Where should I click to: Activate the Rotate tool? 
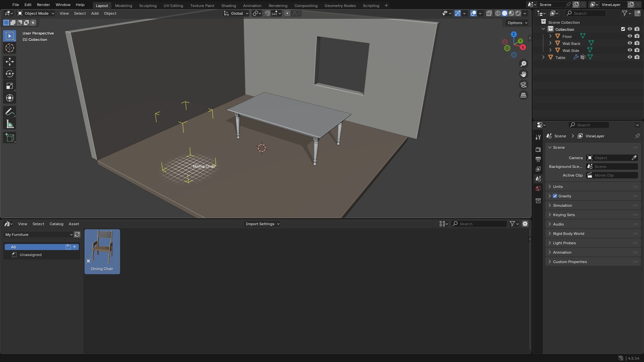[10, 74]
